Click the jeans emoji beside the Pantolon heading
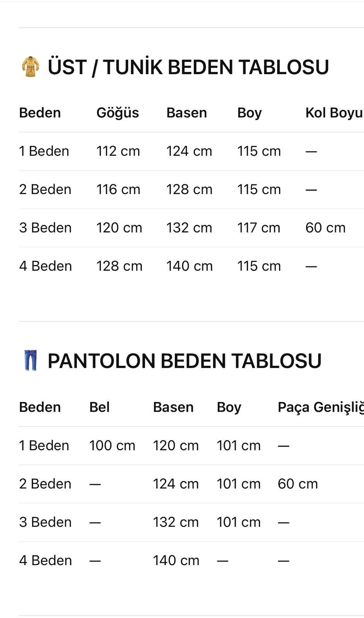 (x=30, y=360)
